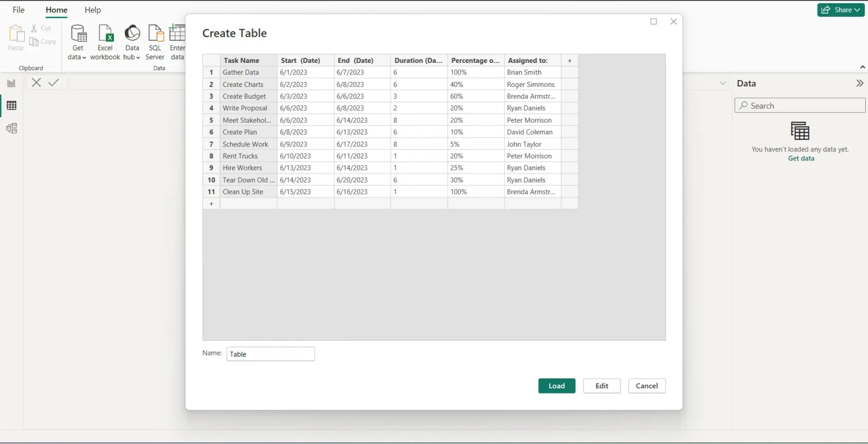Viewport: 868px width, 444px height.
Task: Add a new column with plus
Action: tap(570, 61)
